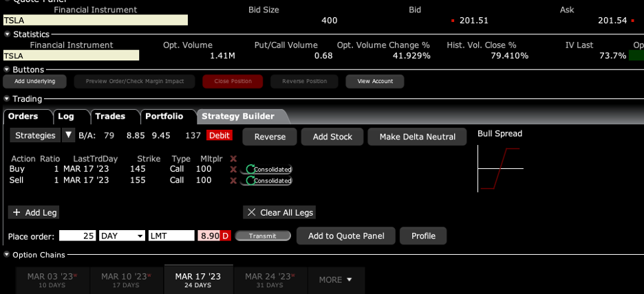Click the LMT order type field
Viewport: 644px width, 294px height.
(171, 236)
